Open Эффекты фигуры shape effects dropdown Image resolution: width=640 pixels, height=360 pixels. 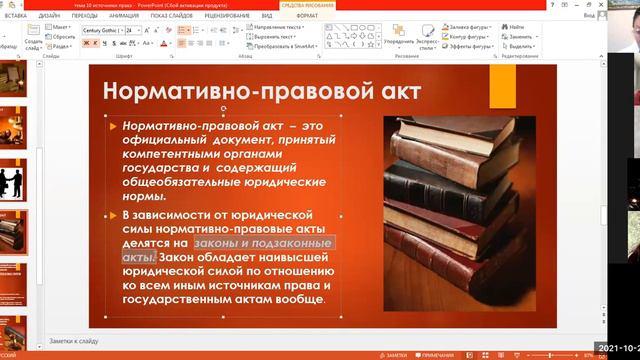468,47
